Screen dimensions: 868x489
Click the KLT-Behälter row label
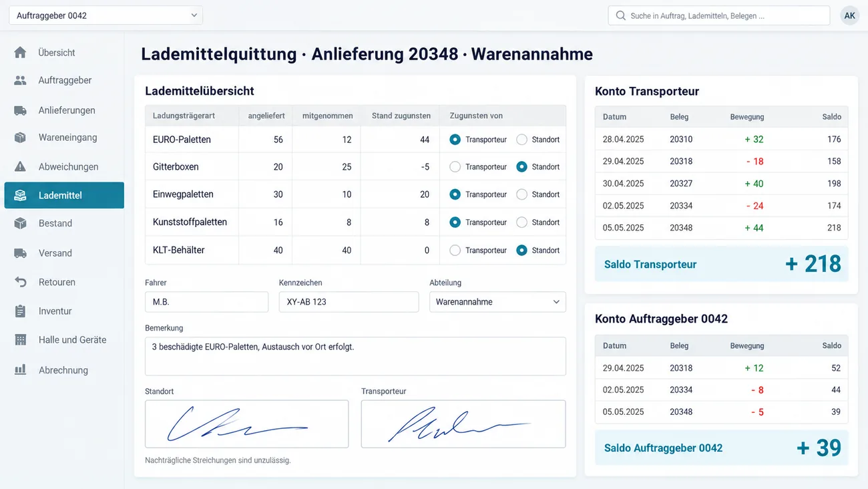coord(179,251)
